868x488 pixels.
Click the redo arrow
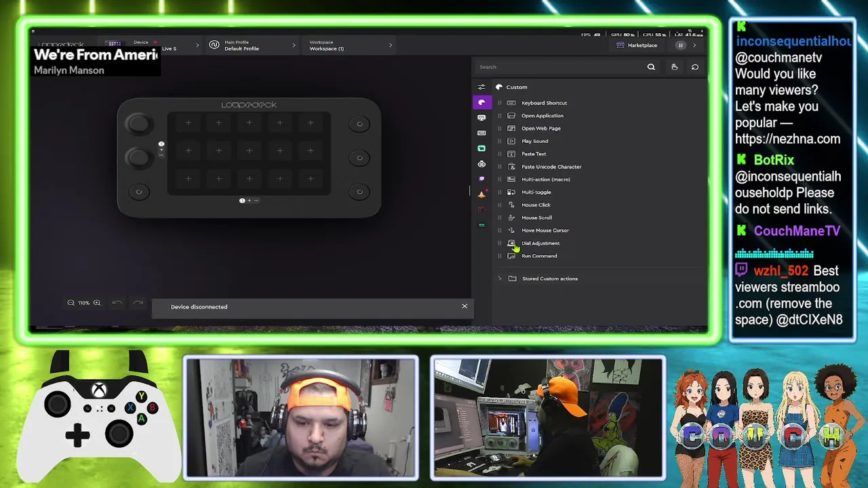coord(138,303)
